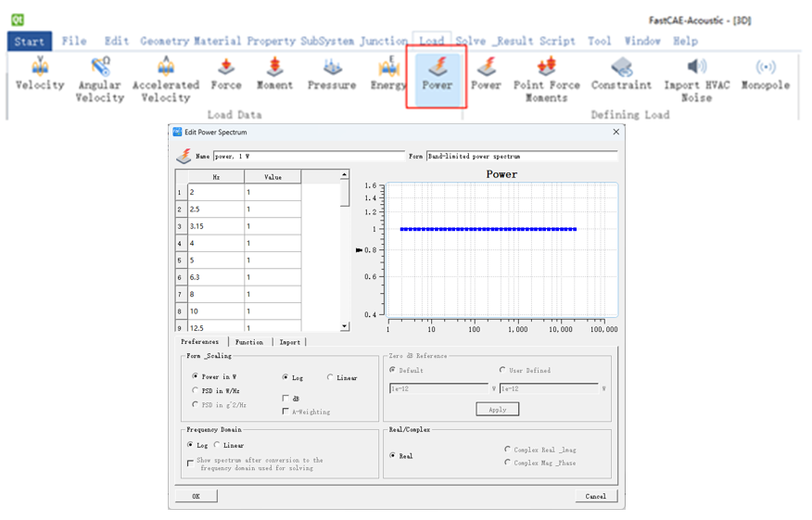The image size is (812, 520).
Task: Click the power spectrum Name field
Action: (x=308, y=157)
